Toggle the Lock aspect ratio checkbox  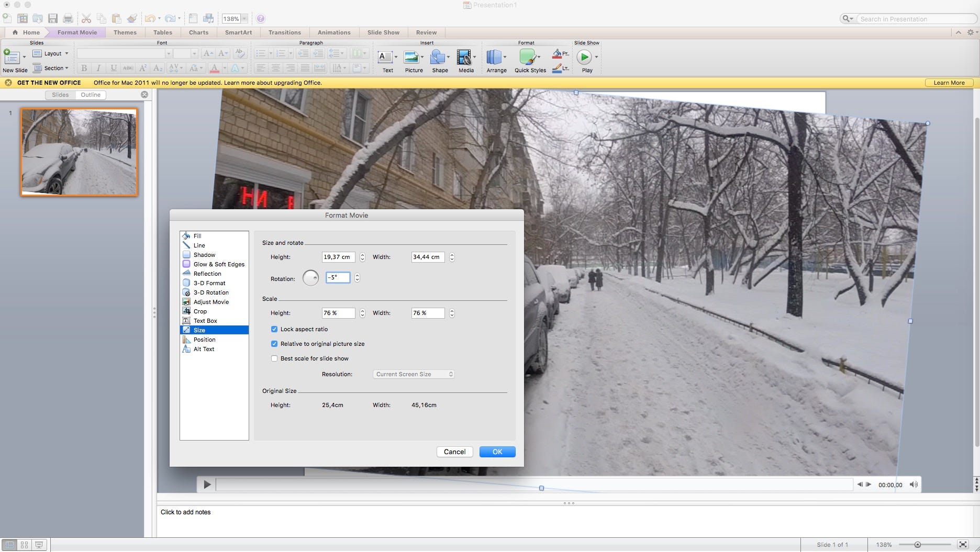click(274, 329)
